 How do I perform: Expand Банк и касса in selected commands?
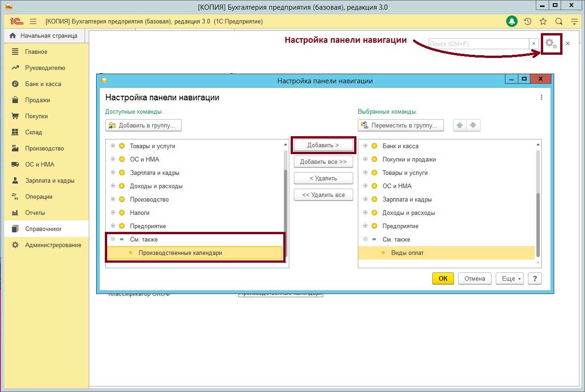coord(366,146)
